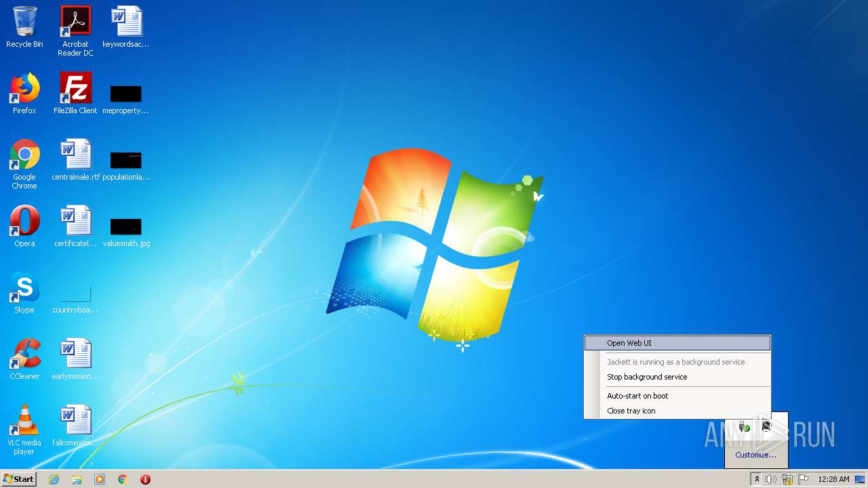Open Opera from the taskbar

click(145, 479)
